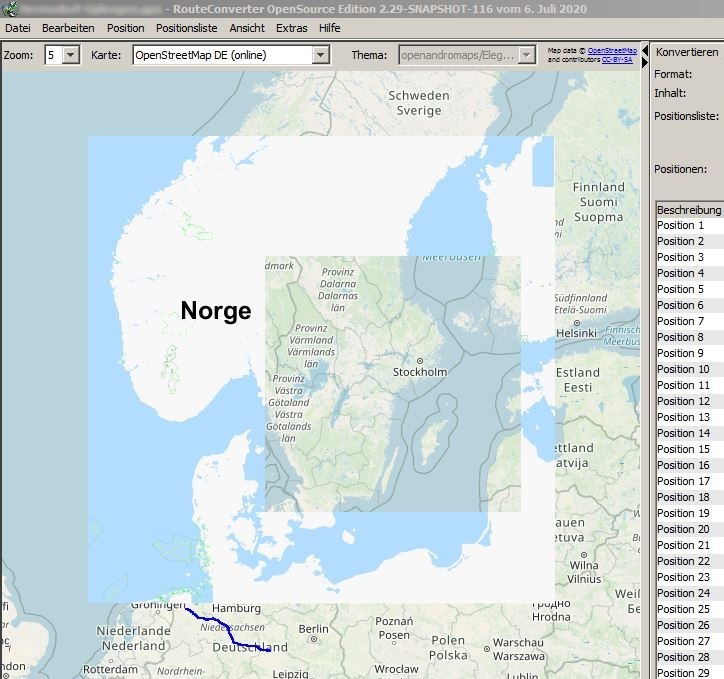
Task: Click the RouteConverter app icon in the title bar
Action: tap(11, 9)
